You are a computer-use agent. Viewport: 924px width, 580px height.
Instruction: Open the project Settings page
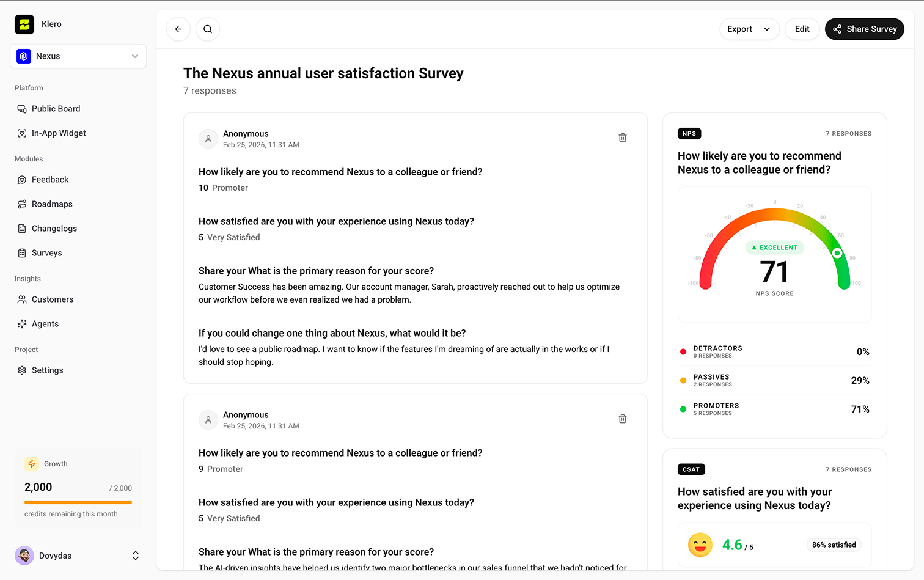48,370
